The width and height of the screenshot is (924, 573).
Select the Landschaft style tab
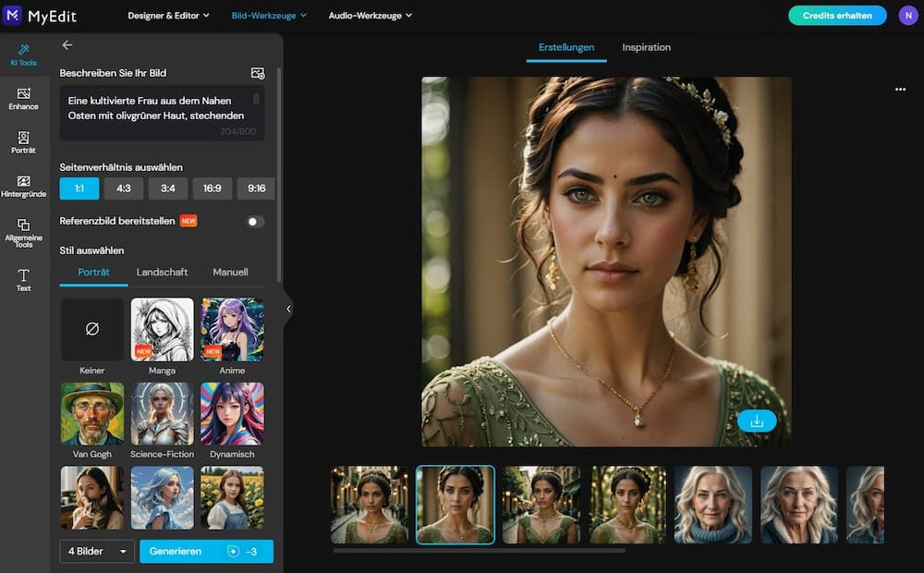(162, 273)
